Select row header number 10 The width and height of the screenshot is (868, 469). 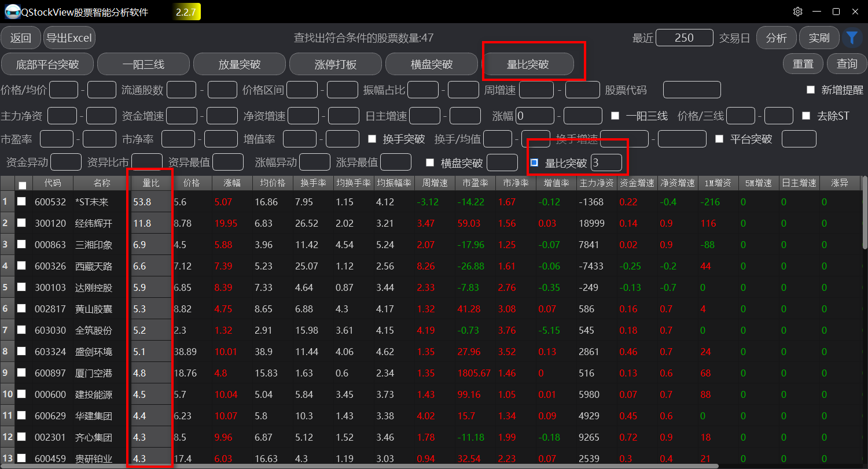[x=8, y=394]
